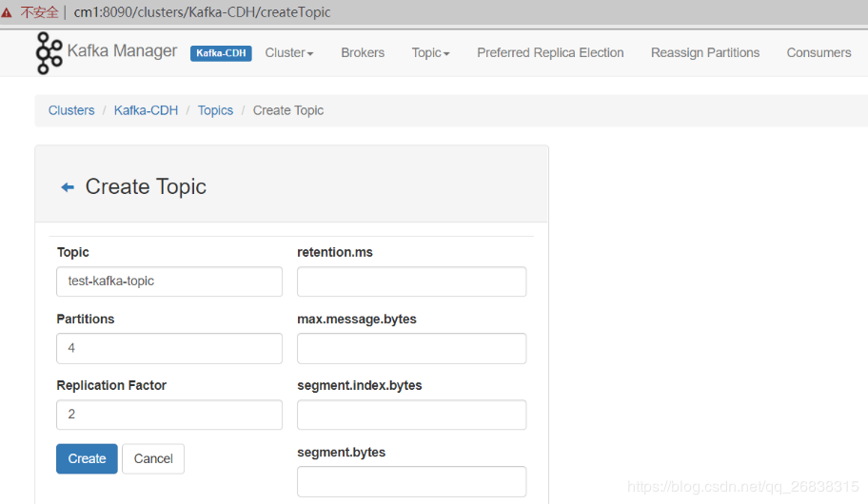
Task: Click the Partitions input field
Action: (169, 348)
